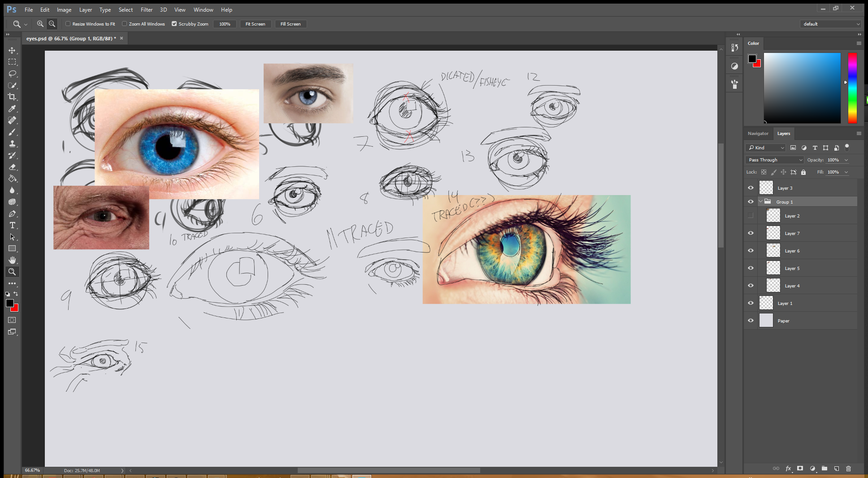Delete layer trash icon
The height and width of the screenshot is (478, 868).
click(x=848, y=468)
